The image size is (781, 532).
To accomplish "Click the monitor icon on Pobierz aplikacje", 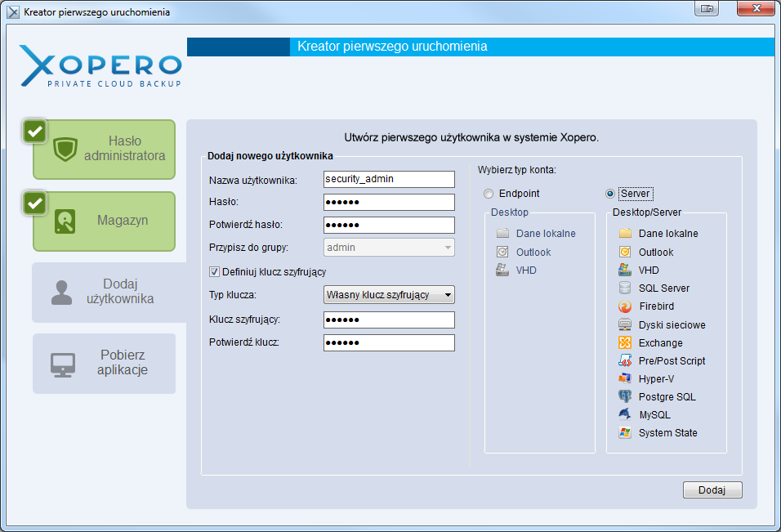I will click(63, 365).
